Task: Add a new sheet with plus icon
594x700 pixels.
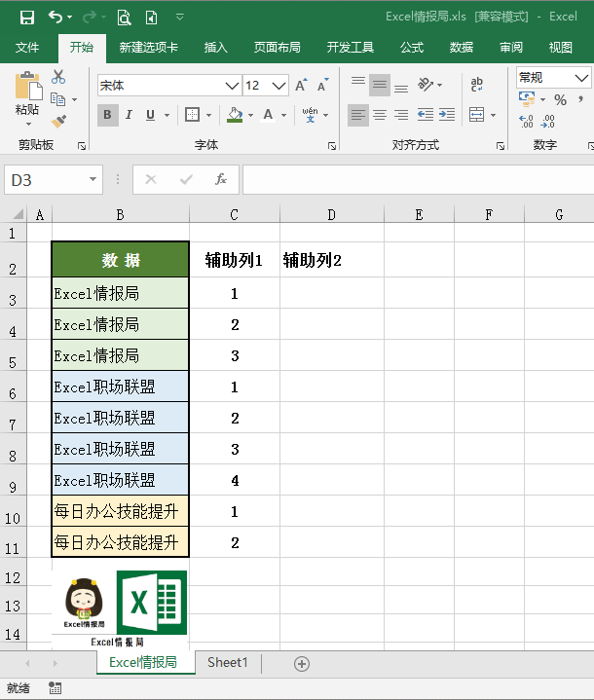Action: click(302, 664)
